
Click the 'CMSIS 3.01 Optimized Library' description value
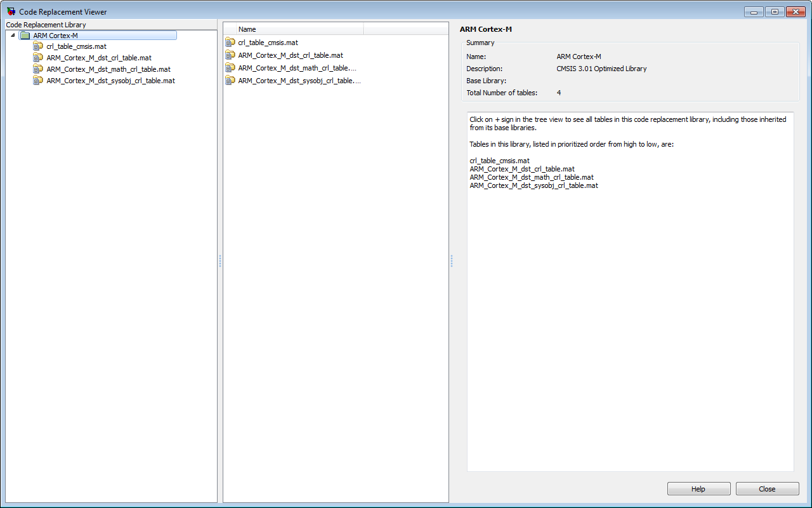coord(601,69)
